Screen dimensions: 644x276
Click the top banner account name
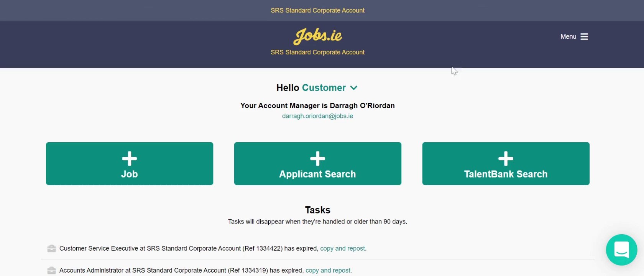point(317,10)
